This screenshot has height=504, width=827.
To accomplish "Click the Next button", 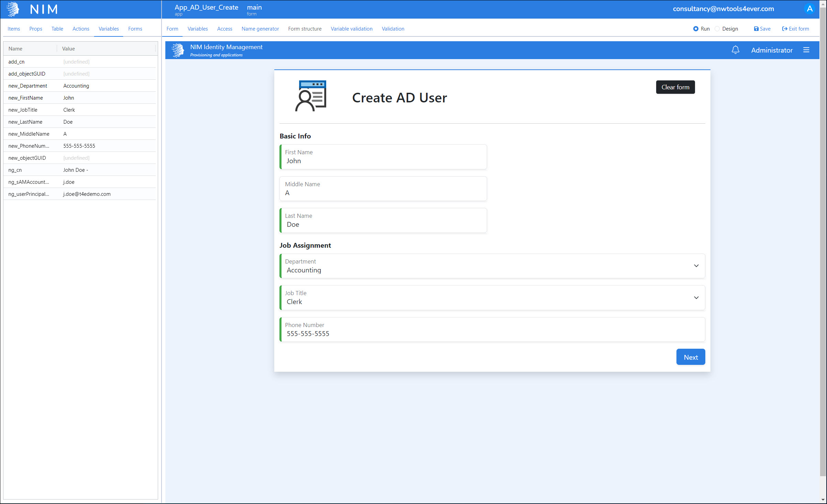I will (690, 357).
